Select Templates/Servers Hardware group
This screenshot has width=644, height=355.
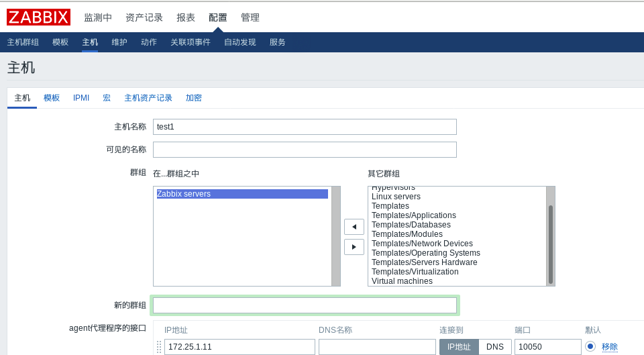pyautogui.click(x=424, y=262)
